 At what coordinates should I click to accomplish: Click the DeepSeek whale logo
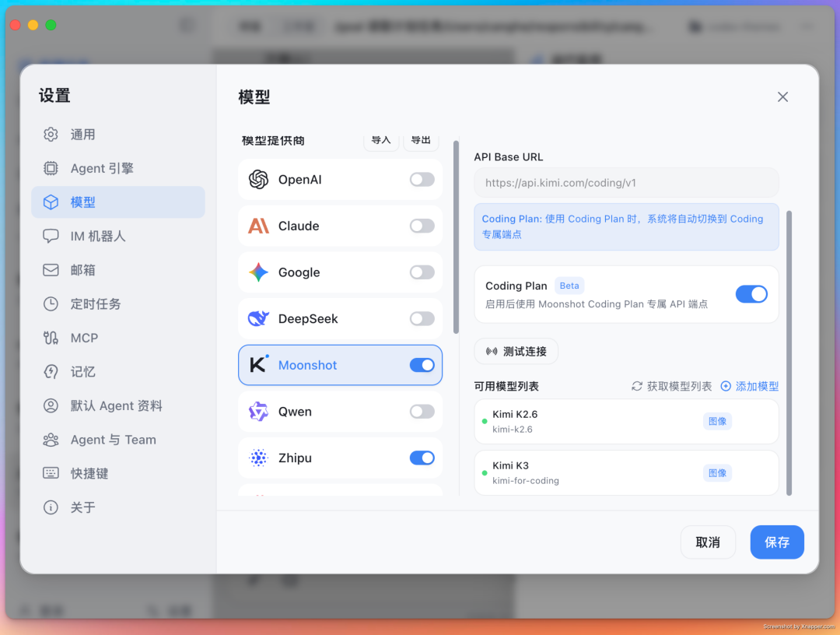pyautogui.click(x=258, y=318)
